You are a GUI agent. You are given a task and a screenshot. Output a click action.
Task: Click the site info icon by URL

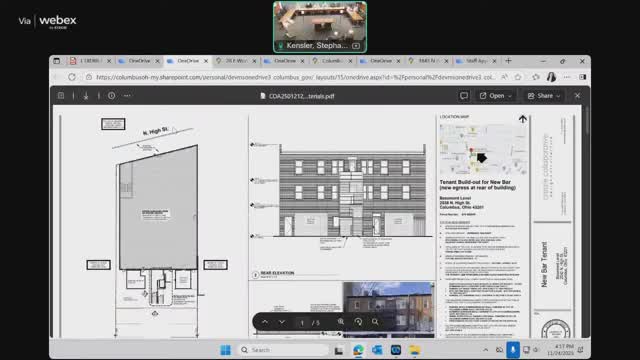click(x=89, y=77)
